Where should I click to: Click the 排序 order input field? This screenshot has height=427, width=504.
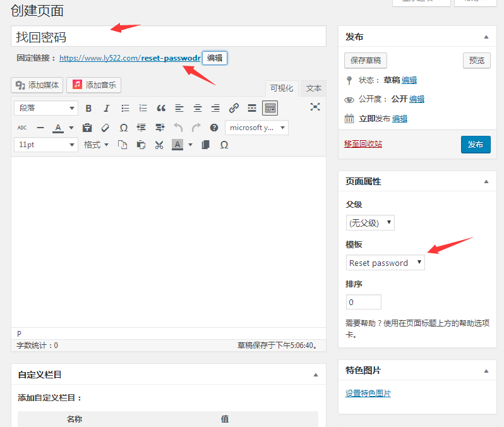click(363, 302)
